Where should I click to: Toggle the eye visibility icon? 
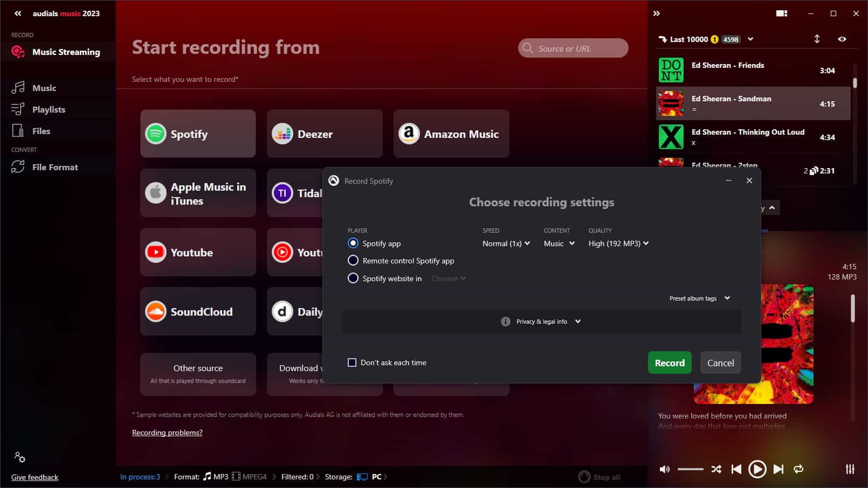click(x=842, y=39)
